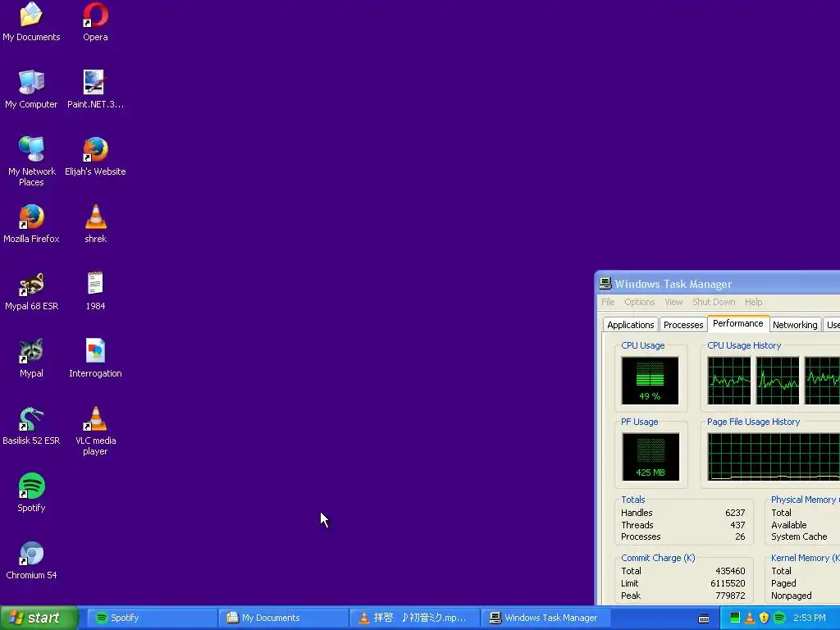Click the Handles value 6237

click(735, 513)
